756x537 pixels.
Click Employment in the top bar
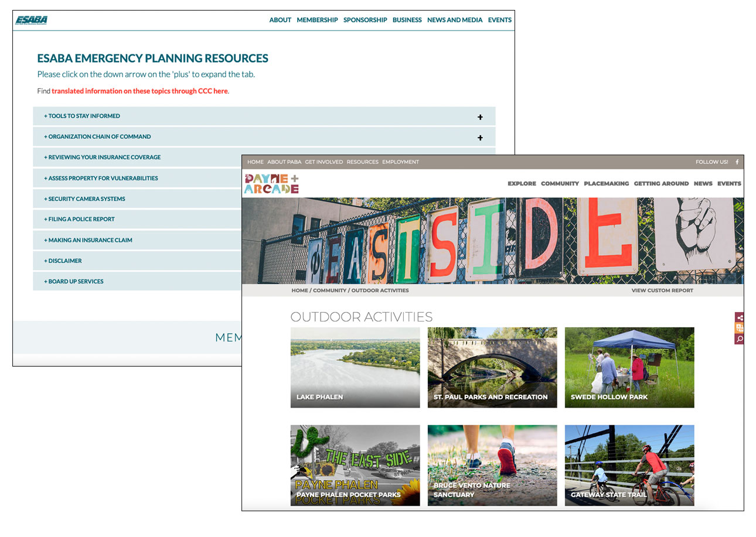(x=401, y=162)
